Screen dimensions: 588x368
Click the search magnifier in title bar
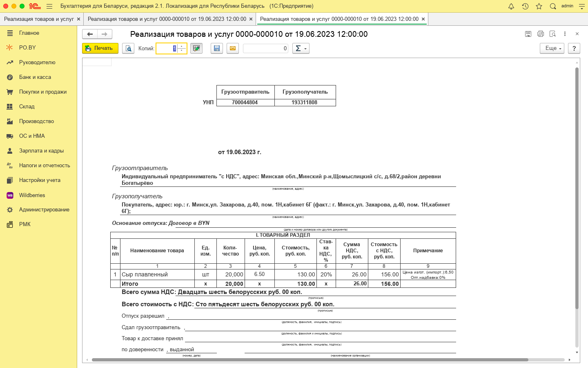tap(553, 6)
